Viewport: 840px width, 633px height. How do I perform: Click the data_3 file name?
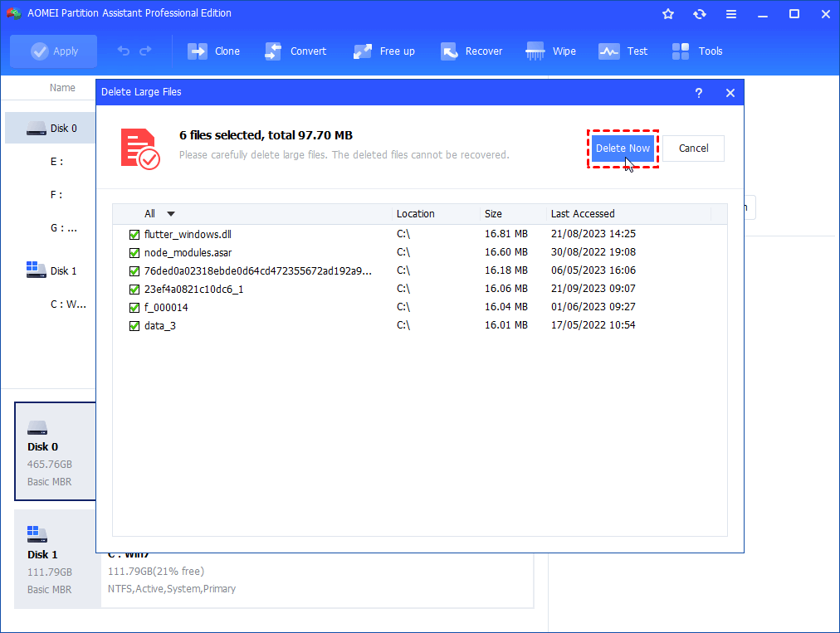(159, 325)
